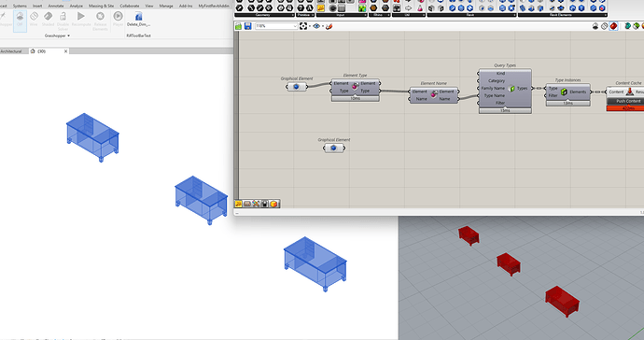Click the Release Elements icon
The height and width of the screenshot is (340, 644).
tap(100, 17)
